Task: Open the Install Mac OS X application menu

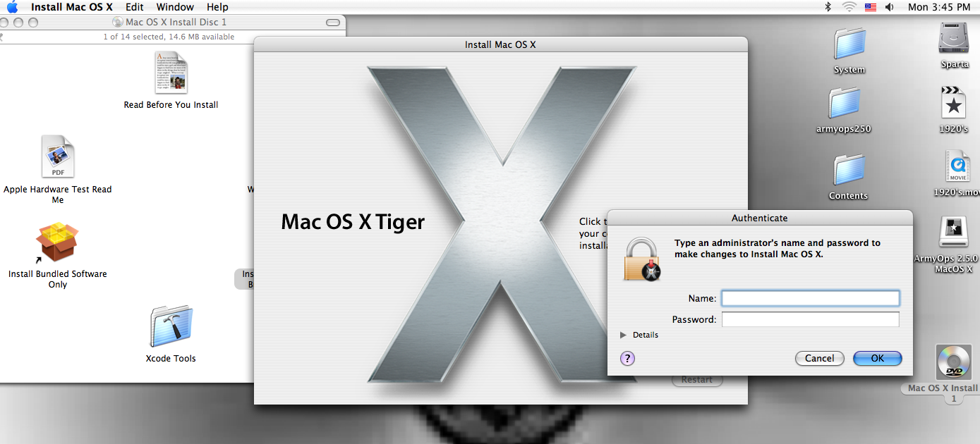Action: 71,7
